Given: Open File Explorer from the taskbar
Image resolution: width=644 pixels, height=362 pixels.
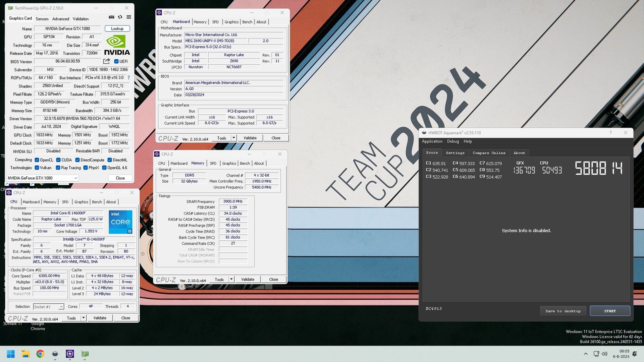Looking at the screenshot, I should [25, 354].
